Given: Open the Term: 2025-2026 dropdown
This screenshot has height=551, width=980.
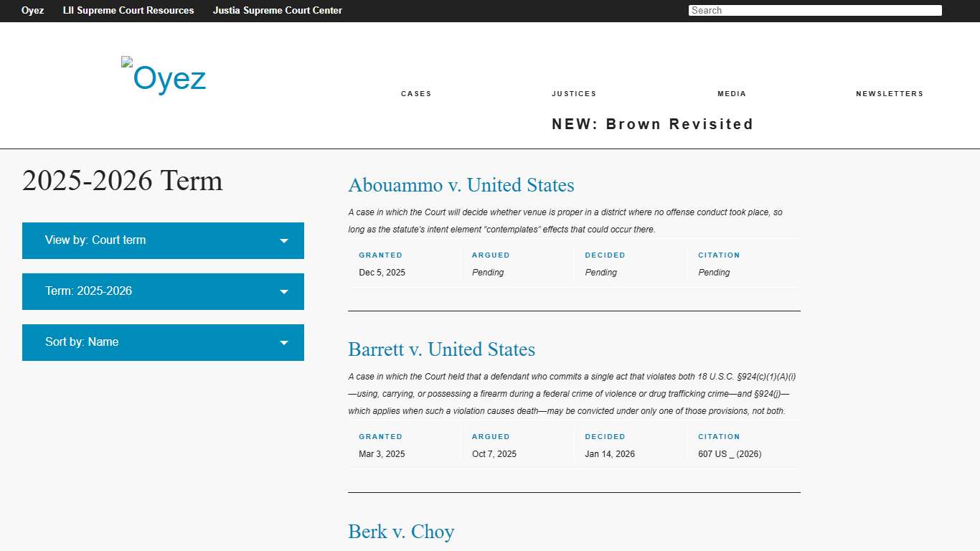Looking at the screenshot, I should click(162, 291).
